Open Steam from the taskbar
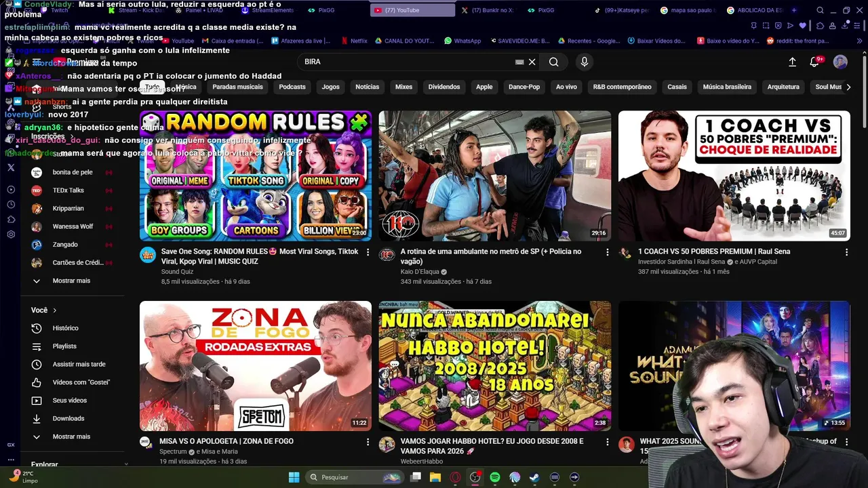This screenshot has height=488, width=868. coord(534,477)
